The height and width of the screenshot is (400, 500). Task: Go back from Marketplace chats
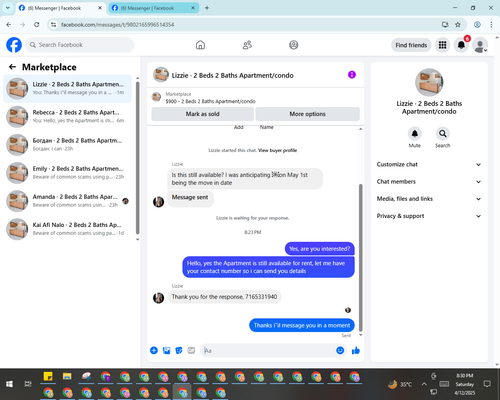click(x=12, y=67)
